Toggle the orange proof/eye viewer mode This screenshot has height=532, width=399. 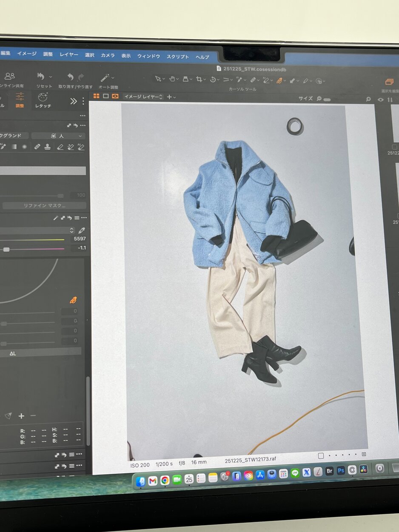(115, 97)
